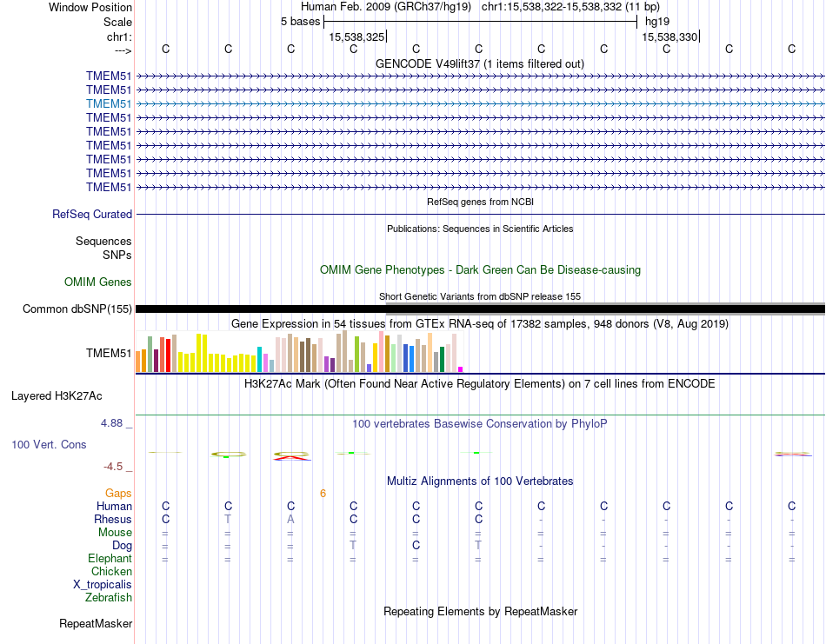Click the Elephant species label
This screenshot has width=826, height=644.
coord(110,558)
